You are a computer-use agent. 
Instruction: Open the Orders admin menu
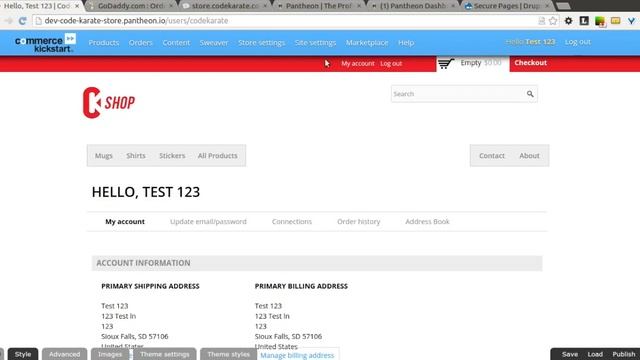(140, 42)
